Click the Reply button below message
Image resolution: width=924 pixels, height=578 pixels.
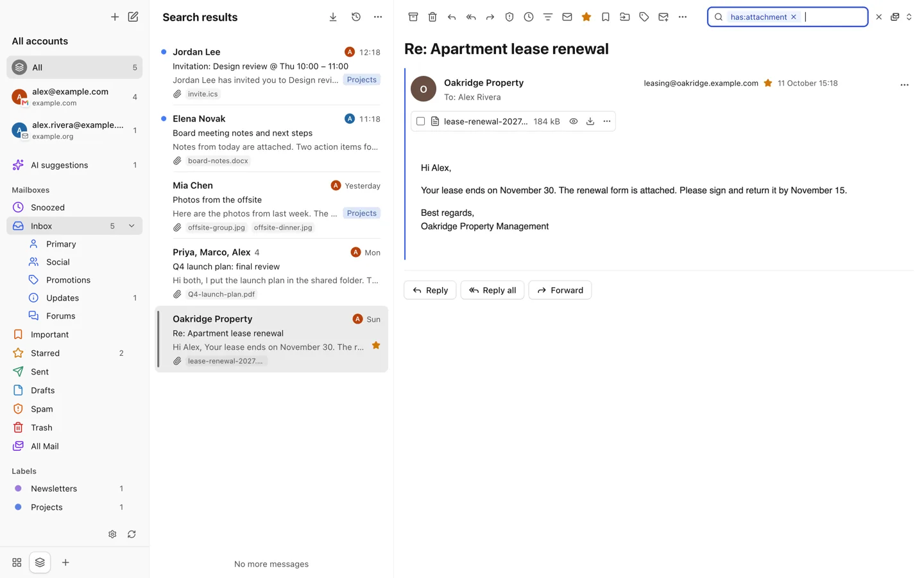(430, 290)
